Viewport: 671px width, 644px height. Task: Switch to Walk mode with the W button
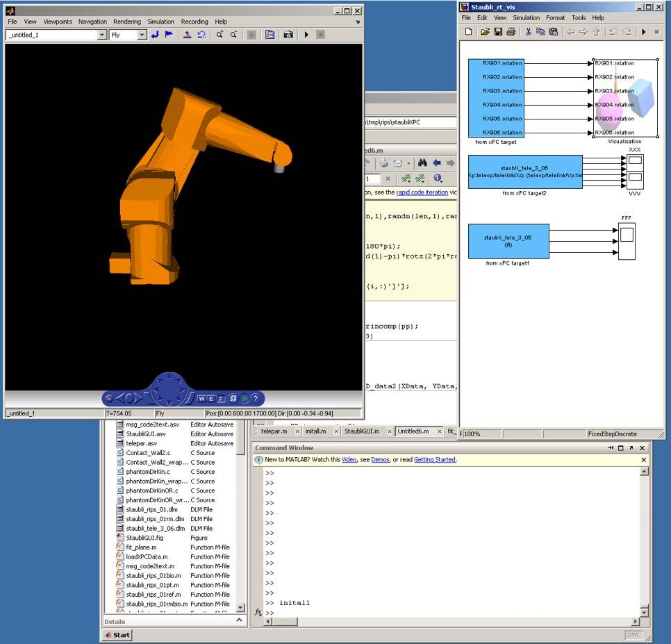point(201,399)
